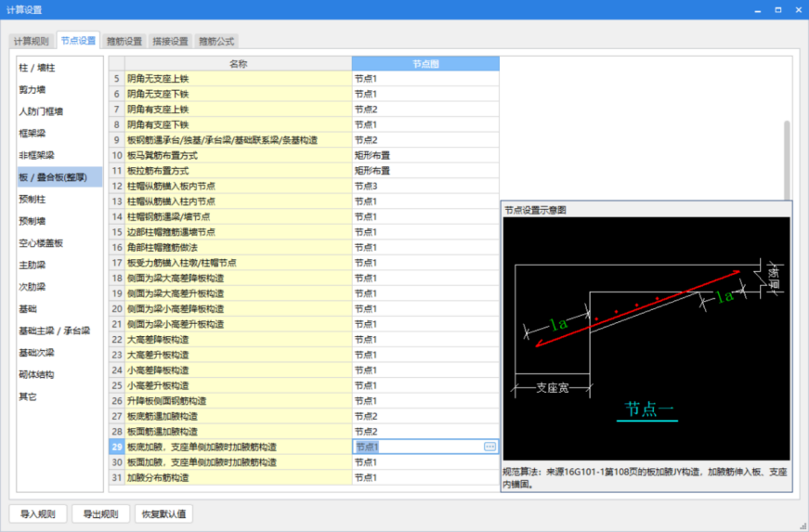Select 框架梁 in the component list
This screenshot has width=809, height=532.
point(59,134)
